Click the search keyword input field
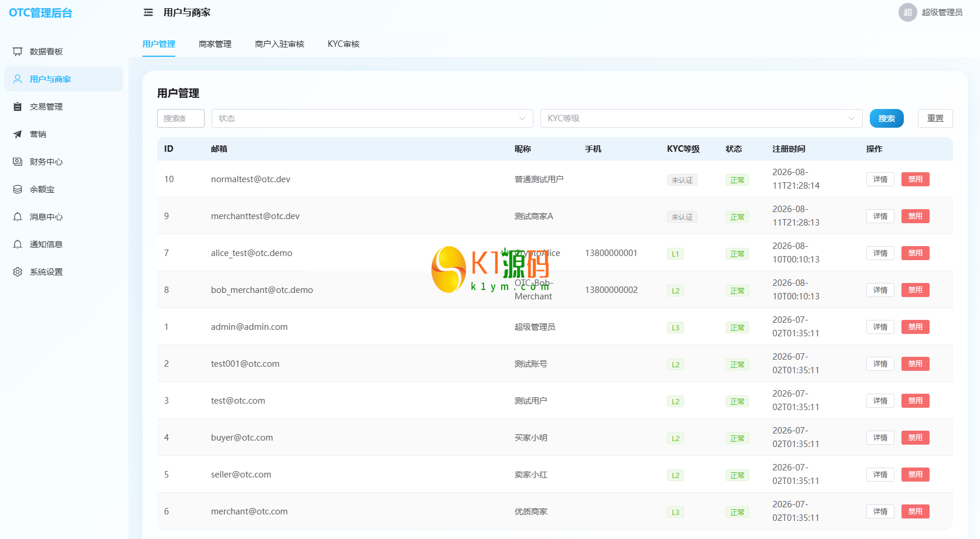980x539 pixels. pos(181,118)
